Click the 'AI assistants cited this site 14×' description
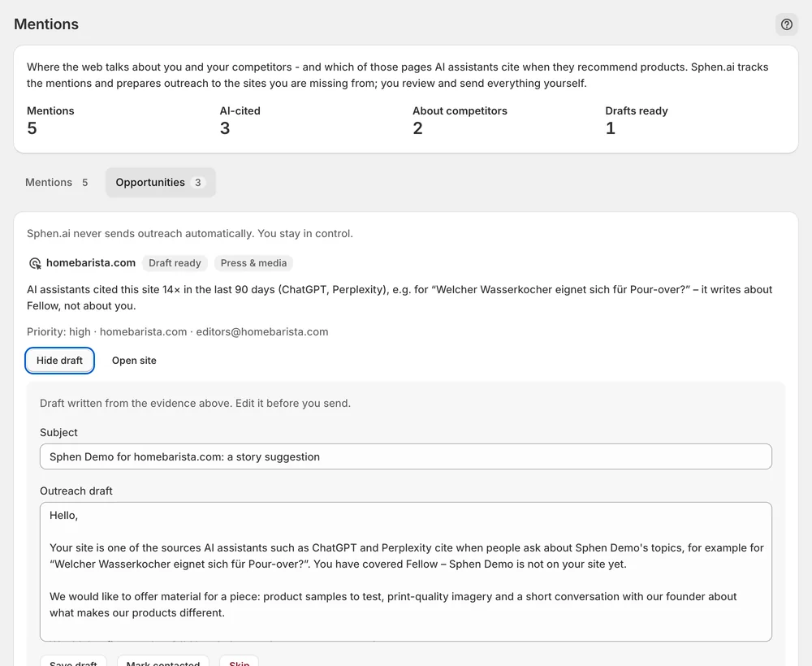This screenshot has width=812, height=666. point(400,298)
